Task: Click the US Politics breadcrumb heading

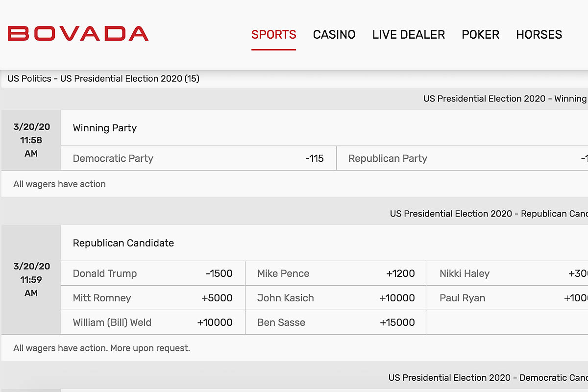Action: tap(103, 78)
